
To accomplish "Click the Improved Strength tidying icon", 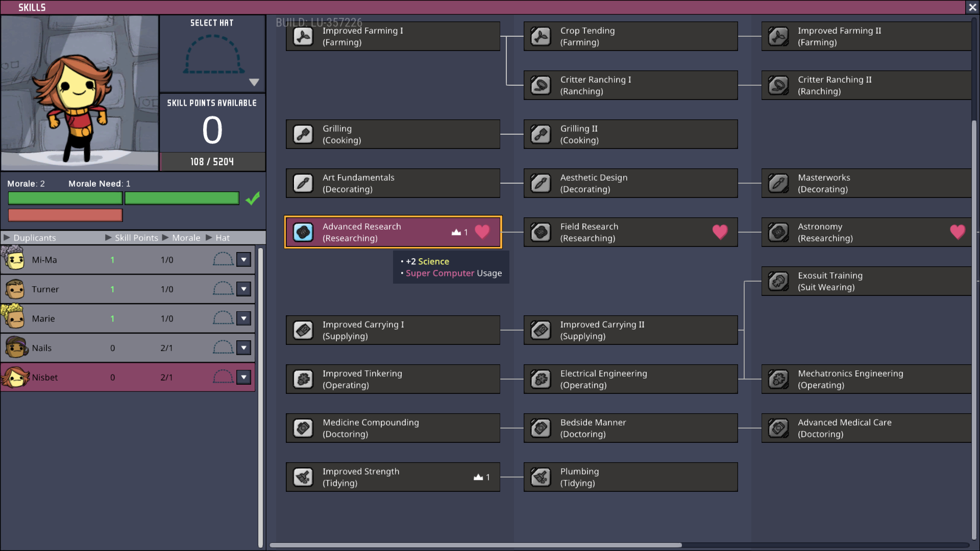I will tap(303, 477).
